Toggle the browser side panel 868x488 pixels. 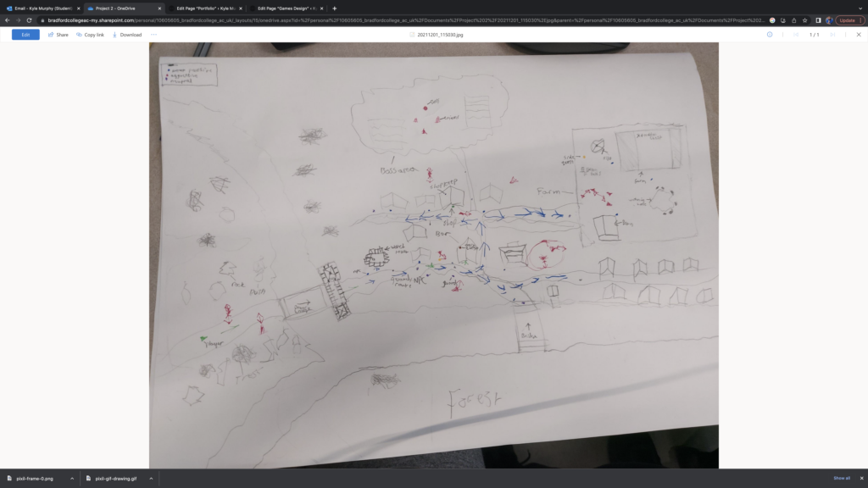click(818, 20)
